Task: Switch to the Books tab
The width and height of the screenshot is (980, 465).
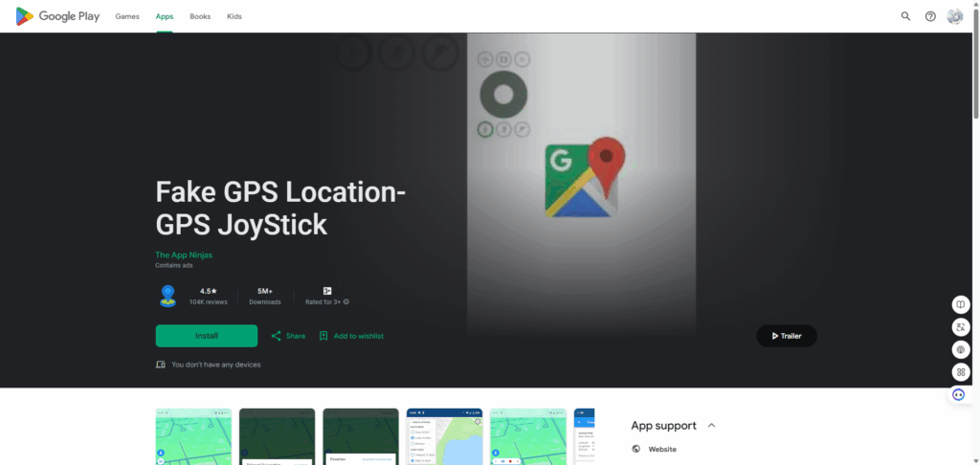Action: (200, 16)
